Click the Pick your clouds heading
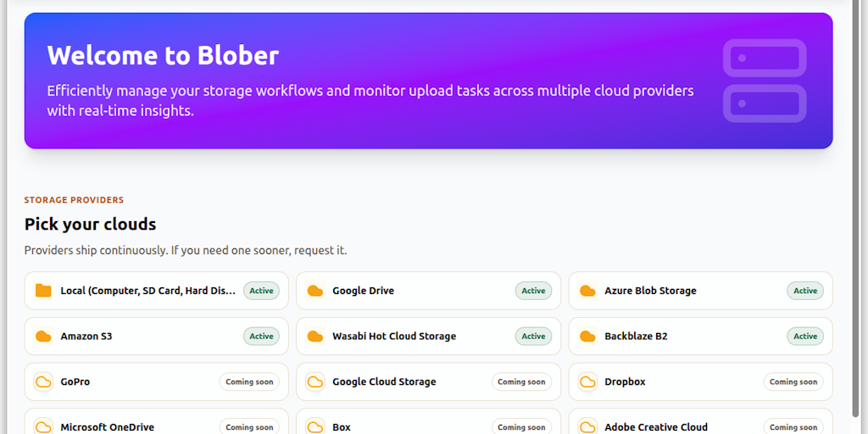Screen dimensions: 868x434 point(90,225)
